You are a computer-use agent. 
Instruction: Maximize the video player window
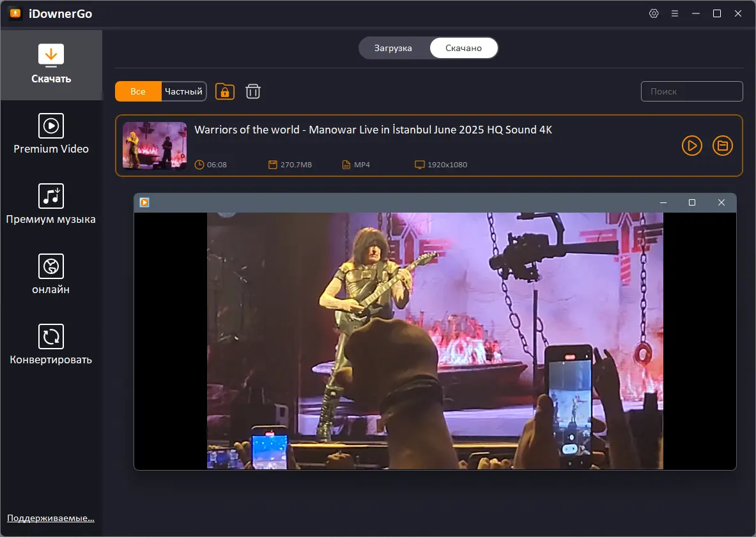(x=692, y=203)
